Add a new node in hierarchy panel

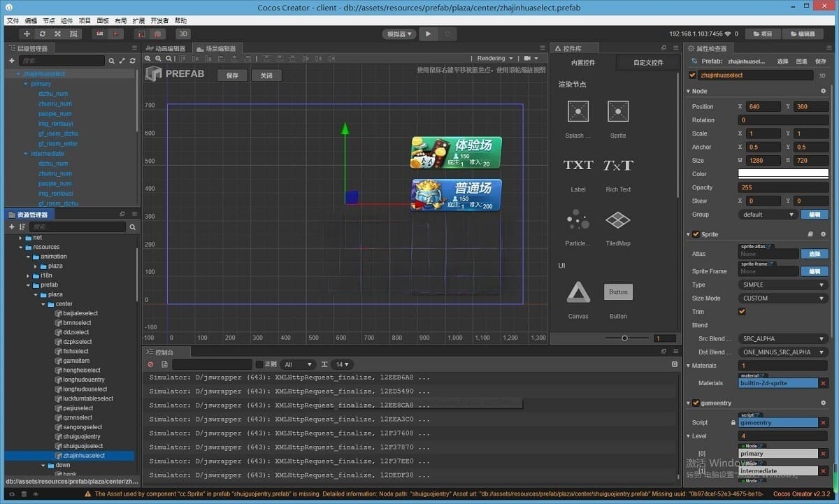[12, 61]
